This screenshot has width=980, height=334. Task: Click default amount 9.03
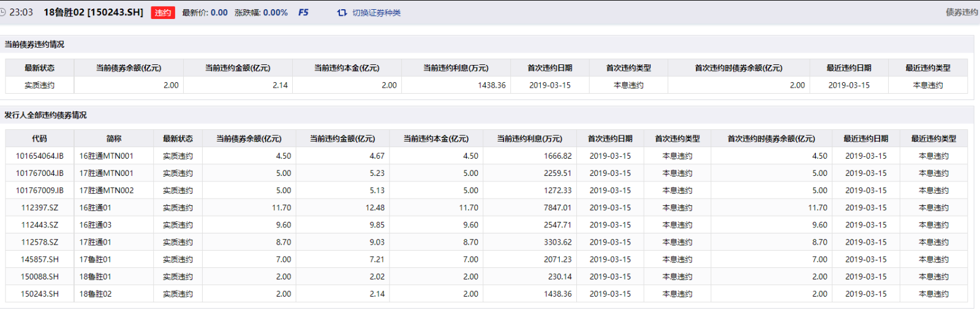(x=377, y=242)
